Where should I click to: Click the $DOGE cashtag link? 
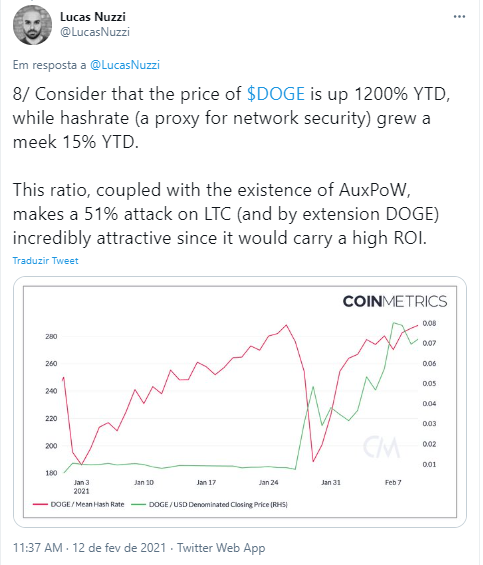point(276,94)
